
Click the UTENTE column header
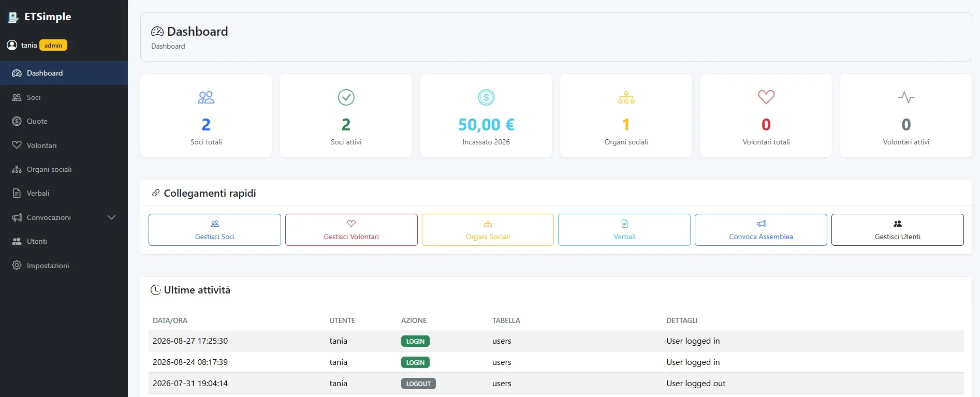pyautogui.click(x=342, y=320)
